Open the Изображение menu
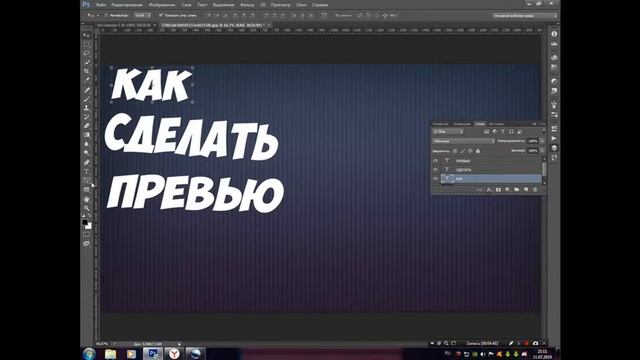 (162, 5)
